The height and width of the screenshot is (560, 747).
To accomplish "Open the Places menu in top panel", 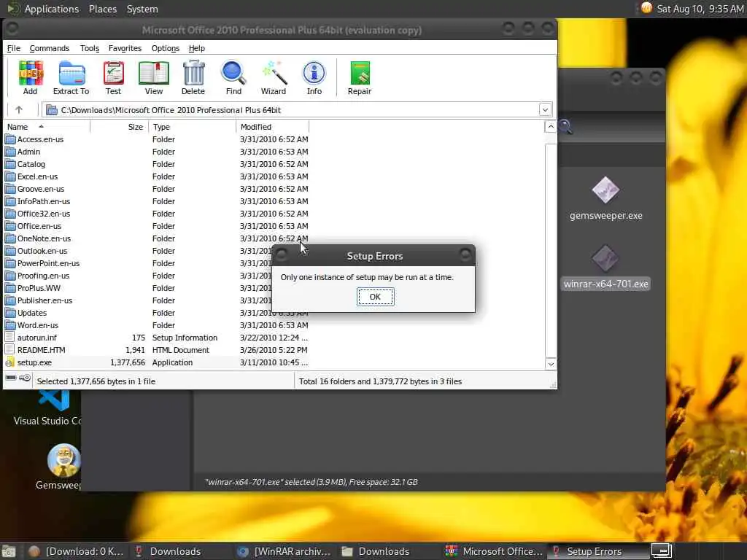I will click(x=103, y=9).
